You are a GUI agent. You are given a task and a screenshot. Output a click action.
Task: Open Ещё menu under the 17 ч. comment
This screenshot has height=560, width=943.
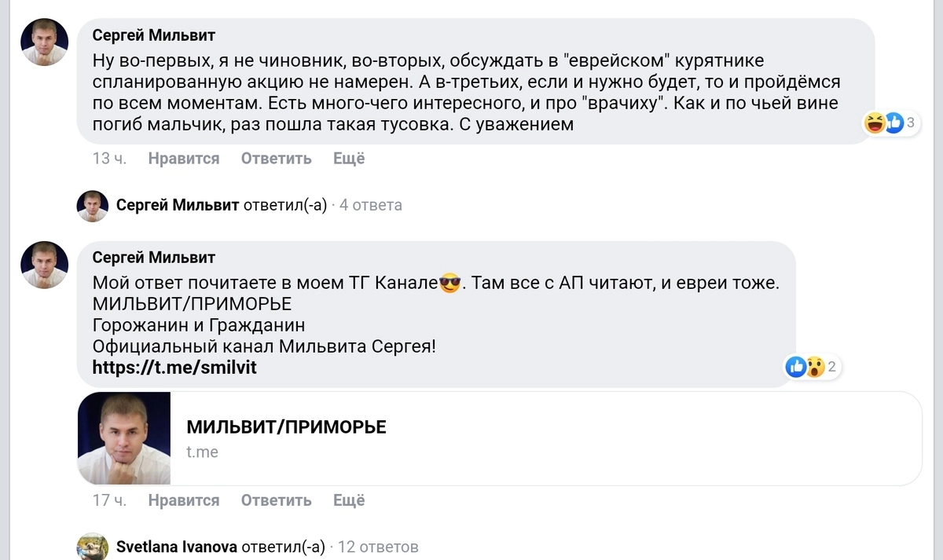point(349,500)
